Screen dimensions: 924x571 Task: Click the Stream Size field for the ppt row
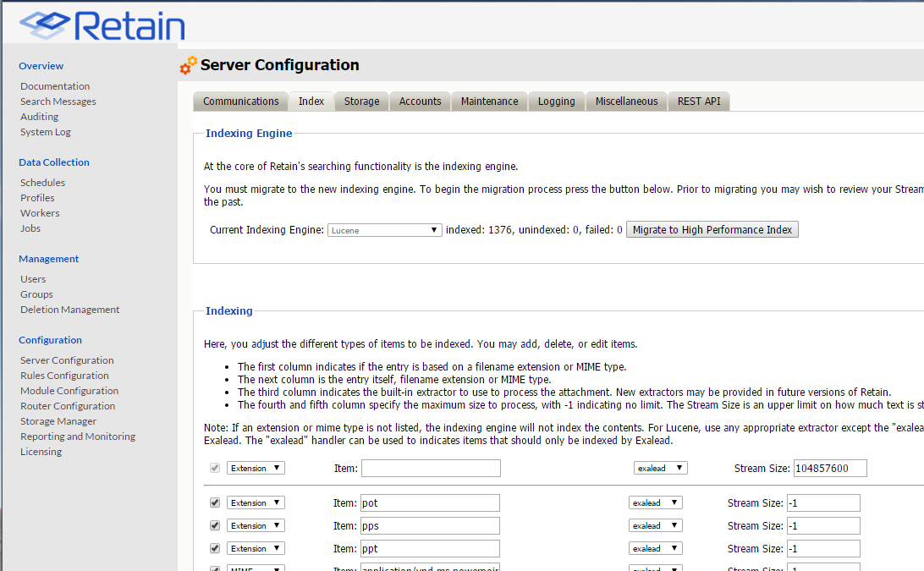[x=823, y=549]
